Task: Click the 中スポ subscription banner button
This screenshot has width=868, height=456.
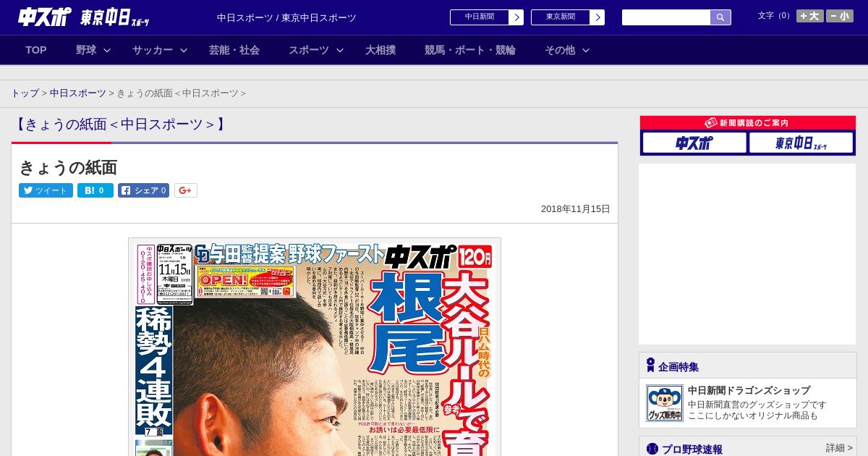Action: [694, 143]
